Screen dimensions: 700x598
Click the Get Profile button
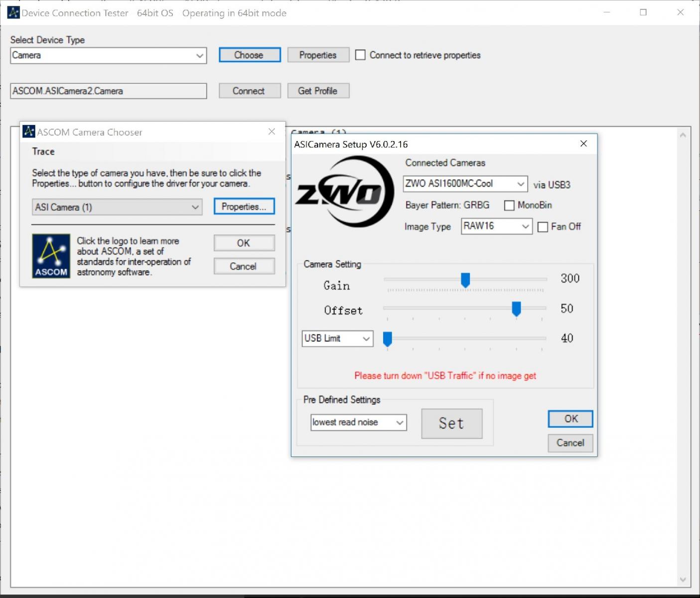point(318,91)
